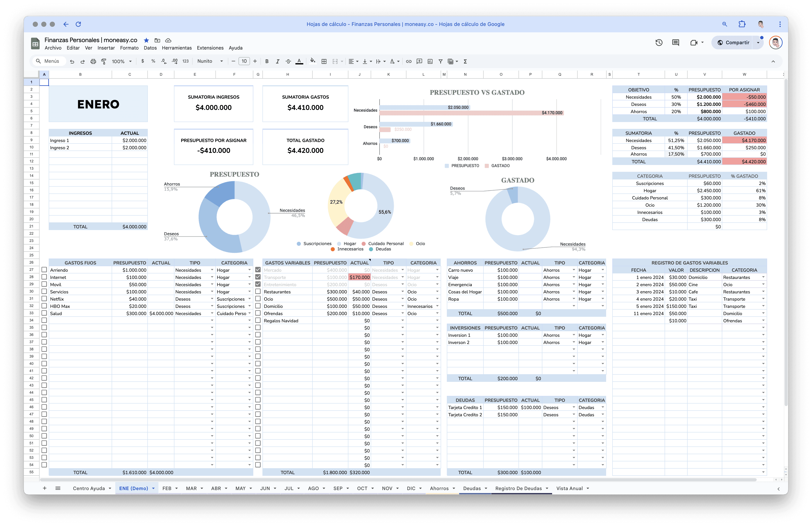Redo the last action
Viewport: 812px width, 526px height.
point(83,61)
